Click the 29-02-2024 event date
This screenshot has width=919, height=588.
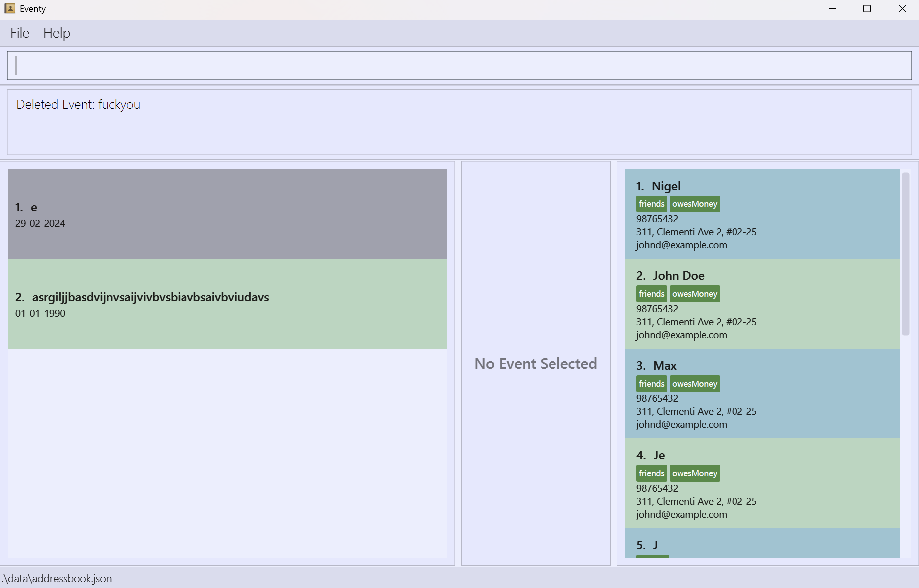40,223
